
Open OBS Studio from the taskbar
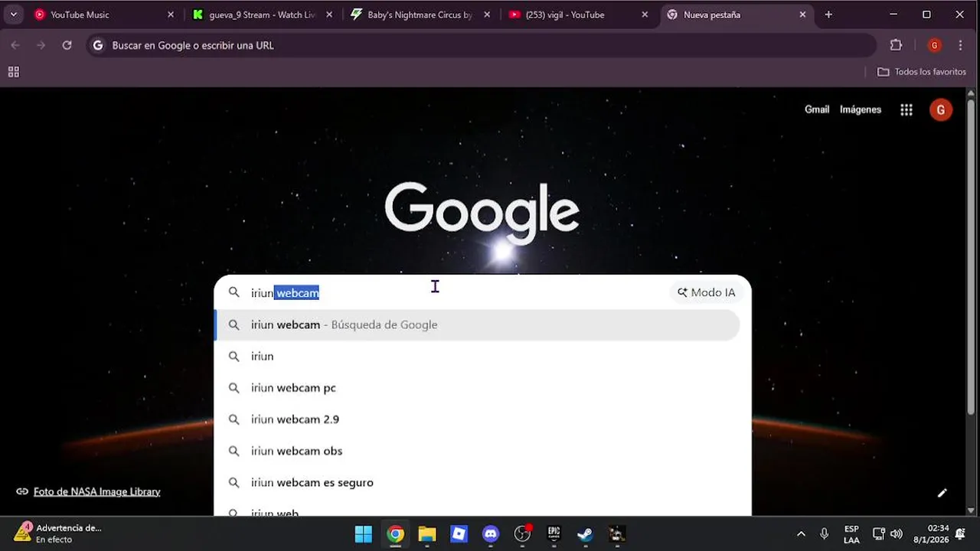pyautogui.click(x=522, y=533)
